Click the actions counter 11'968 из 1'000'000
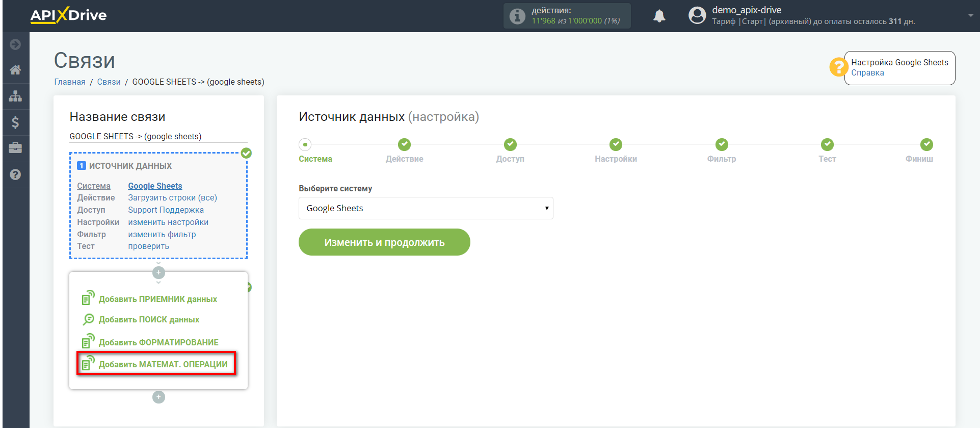Screen dimensions: 980x428 point(576,21)
